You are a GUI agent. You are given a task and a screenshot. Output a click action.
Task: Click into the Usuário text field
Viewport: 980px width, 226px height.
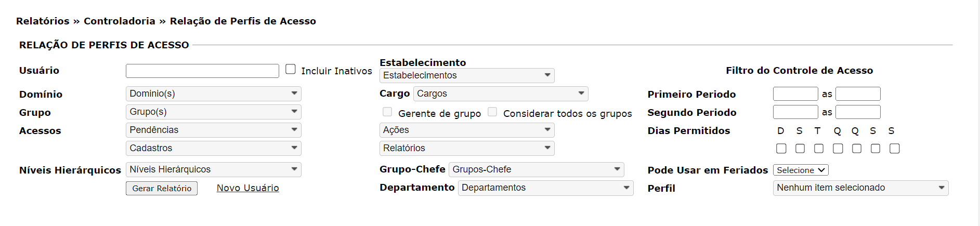[202, 71]
